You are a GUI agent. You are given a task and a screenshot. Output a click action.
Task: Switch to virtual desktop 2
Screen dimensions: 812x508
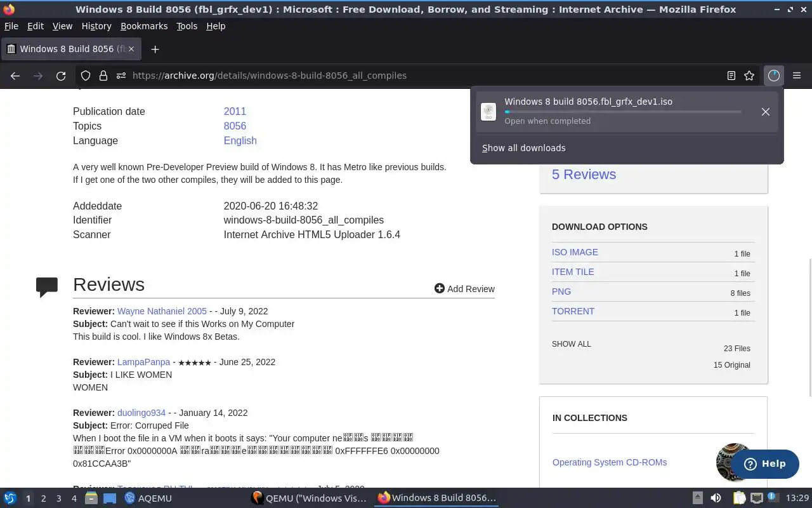coord(44,498)
